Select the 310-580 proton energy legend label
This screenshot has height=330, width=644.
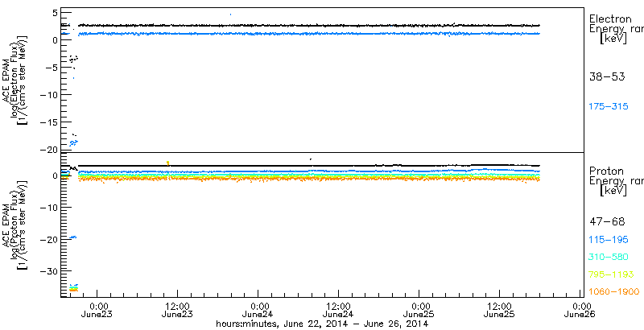609,258
